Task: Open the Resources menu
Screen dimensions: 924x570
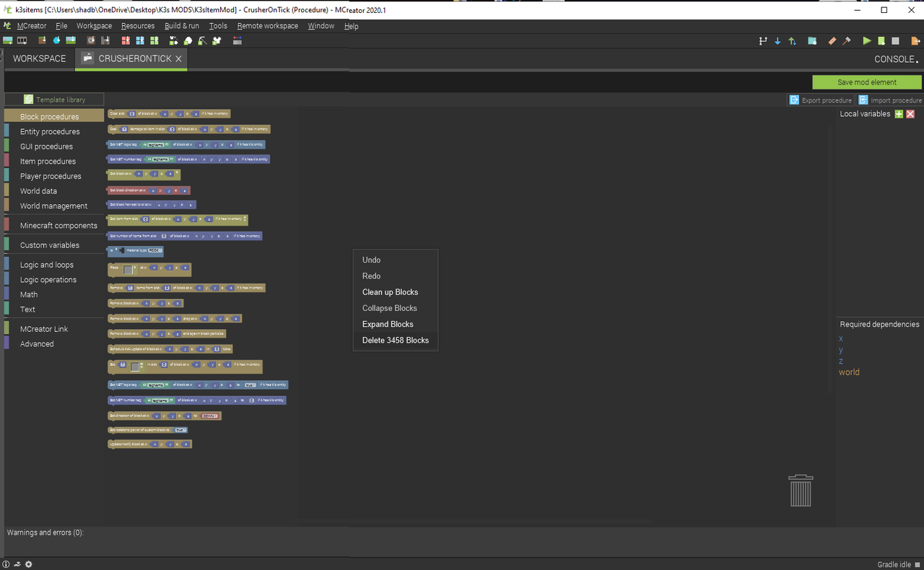Action: pyautogui.click(x=138, y=26)
